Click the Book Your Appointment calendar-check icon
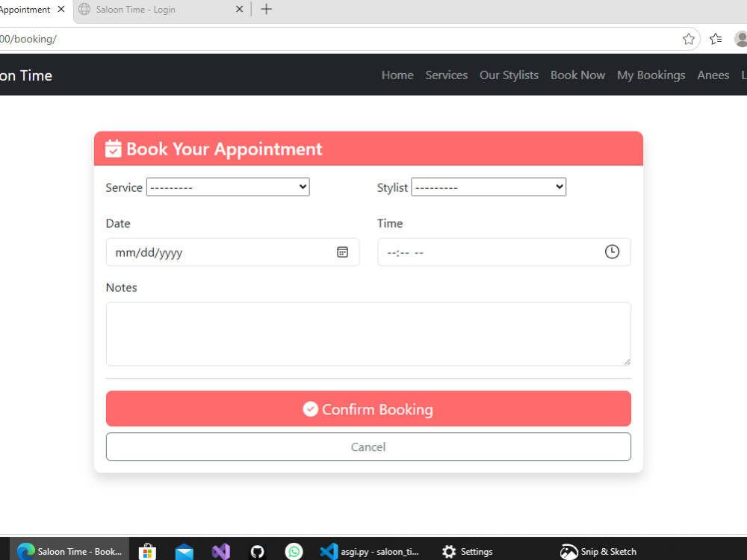747x560 pixels. [x=113, y=149]
